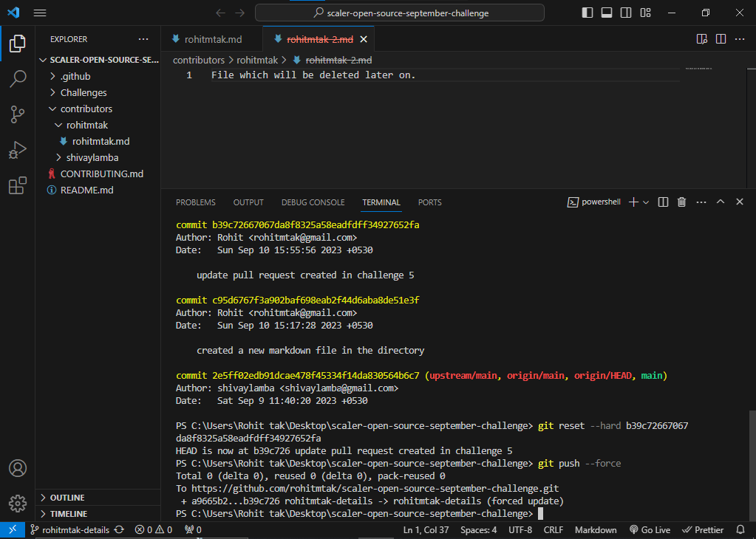The image size is (756, 539).
Task: Open the Search view
Action: click(x=18, y=79)
